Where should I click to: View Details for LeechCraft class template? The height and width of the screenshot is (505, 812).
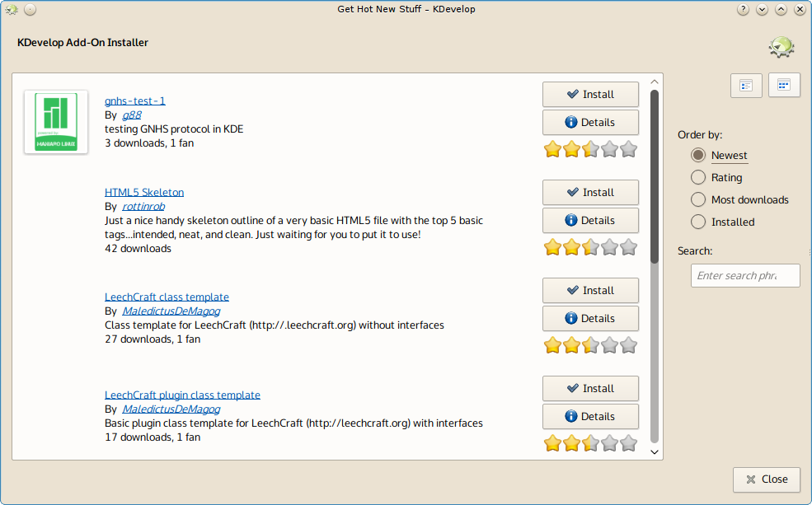coord(590,318)
